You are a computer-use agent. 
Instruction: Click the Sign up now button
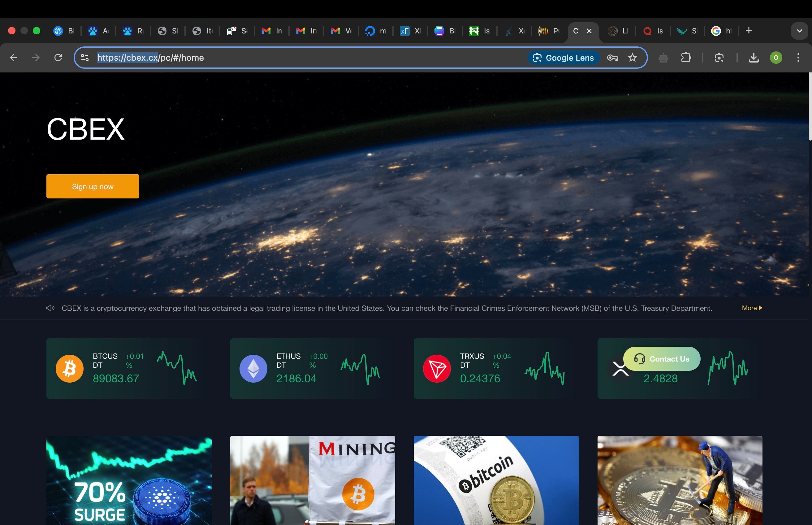93,186
